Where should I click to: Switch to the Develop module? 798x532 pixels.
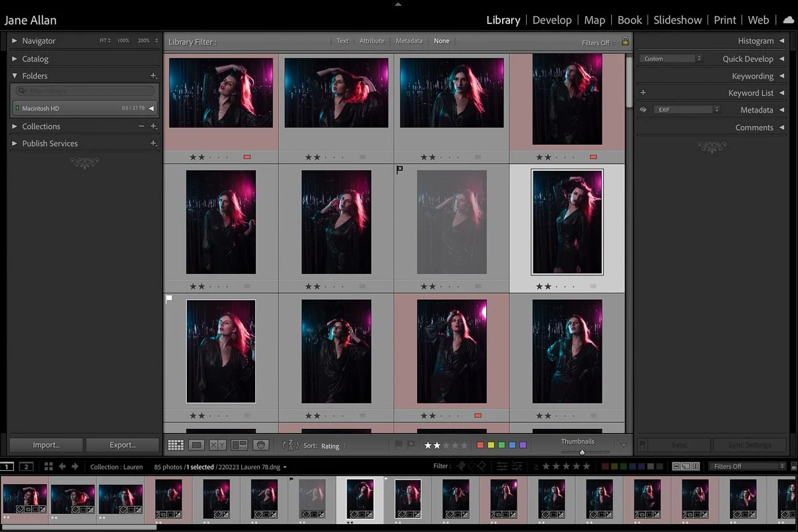tap(552, 20)
